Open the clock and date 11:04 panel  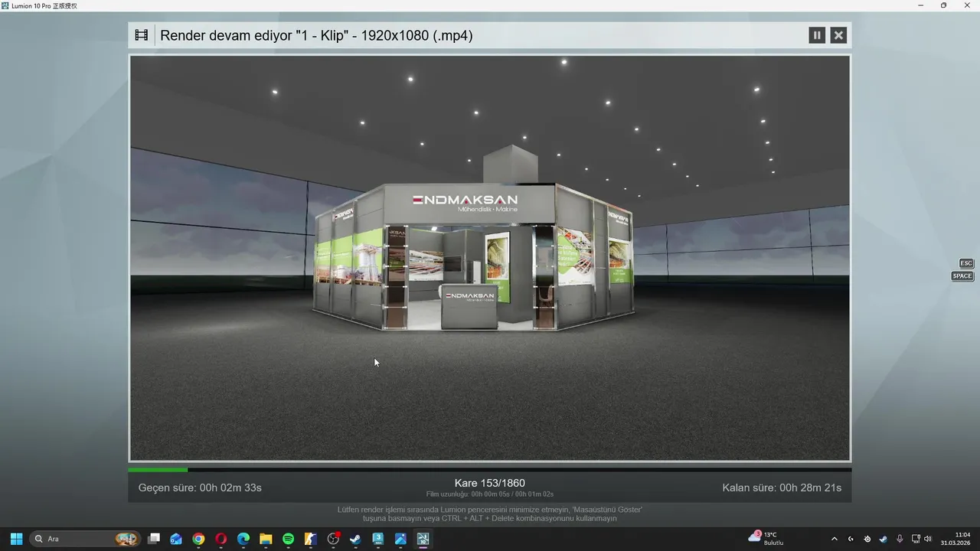[x=955, y=539]
